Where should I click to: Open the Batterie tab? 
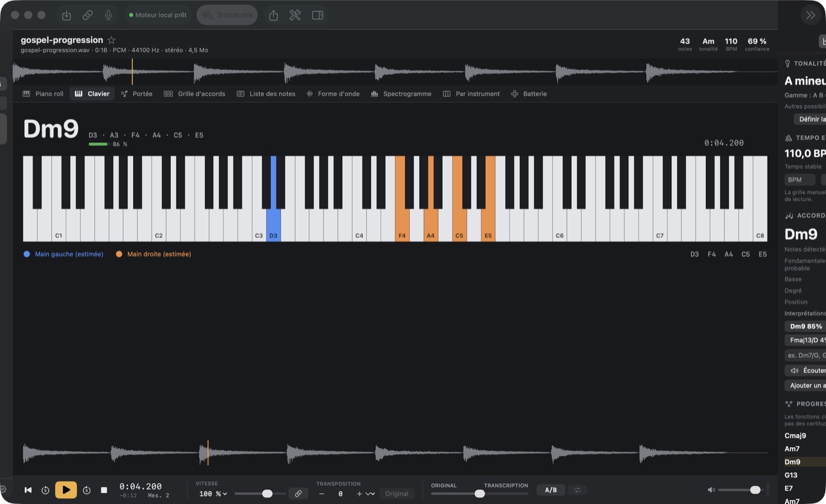(x=529, y=94)
